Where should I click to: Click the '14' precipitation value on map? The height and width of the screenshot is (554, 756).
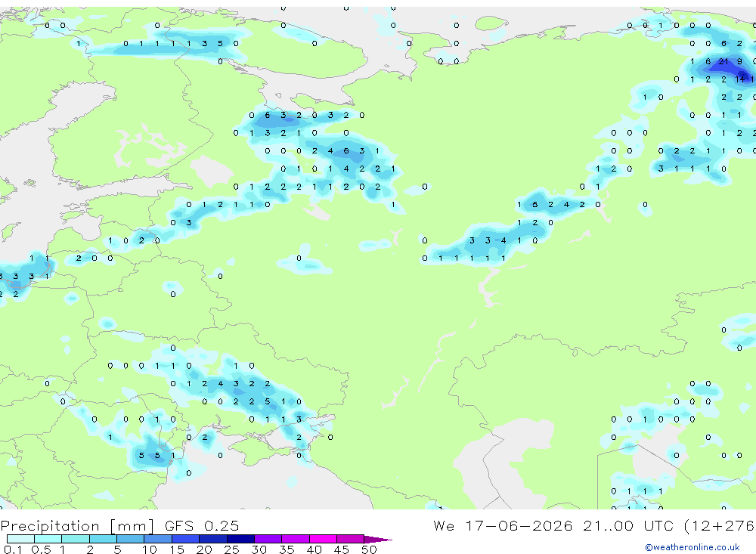tap(739, 79)
